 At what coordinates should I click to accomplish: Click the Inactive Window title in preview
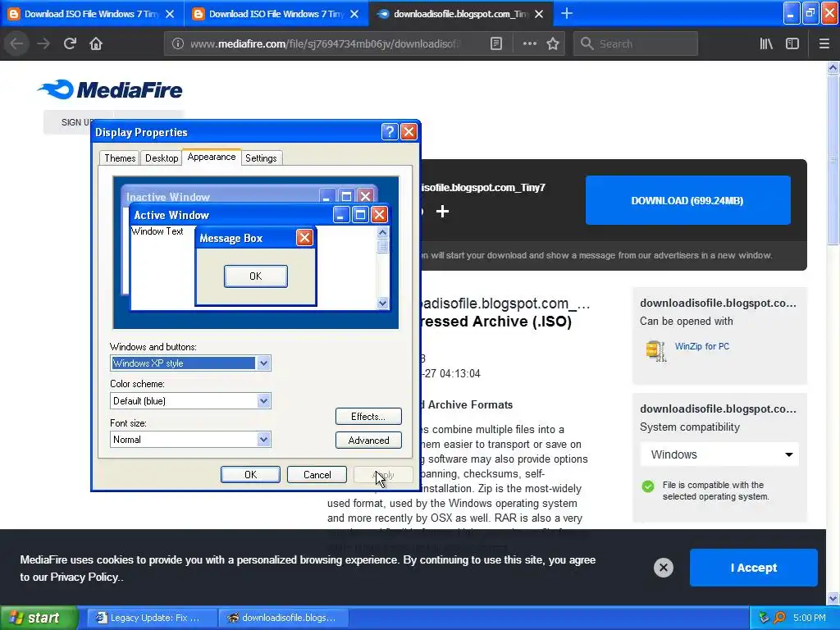(168, 197)
